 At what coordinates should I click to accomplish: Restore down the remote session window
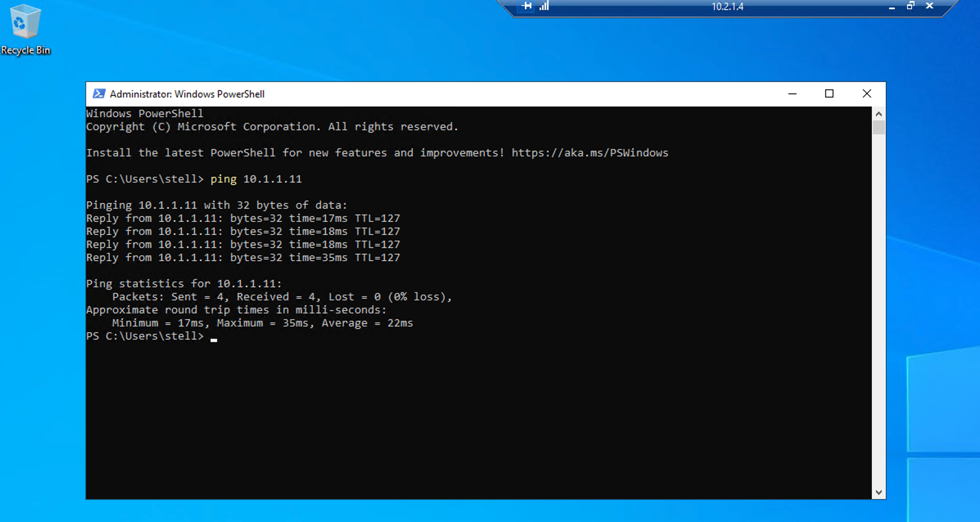click(x=910, y=6)
